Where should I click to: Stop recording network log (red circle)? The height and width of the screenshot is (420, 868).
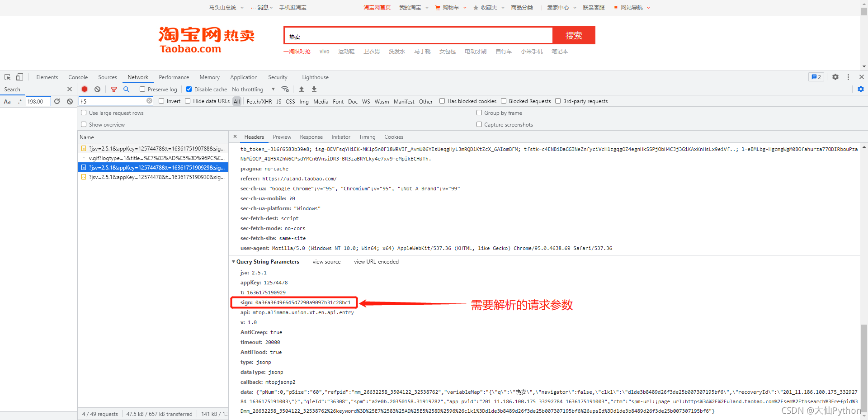[x=85, y=89]
